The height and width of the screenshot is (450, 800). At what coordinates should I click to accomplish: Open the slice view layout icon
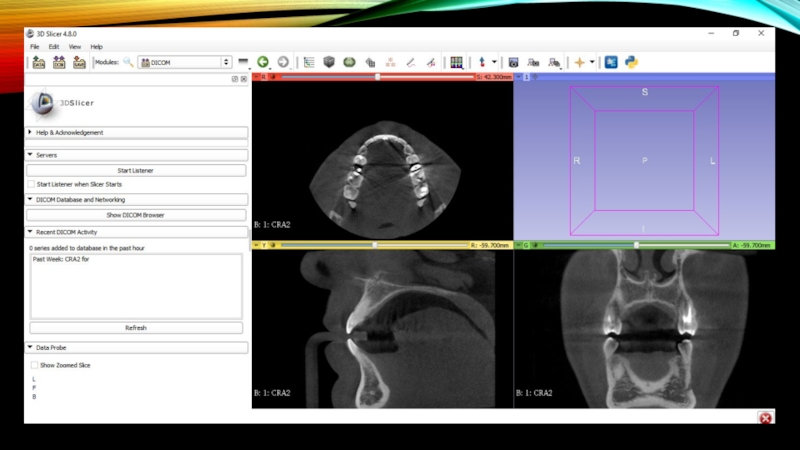pyautogui.click(x=456, y=62)
